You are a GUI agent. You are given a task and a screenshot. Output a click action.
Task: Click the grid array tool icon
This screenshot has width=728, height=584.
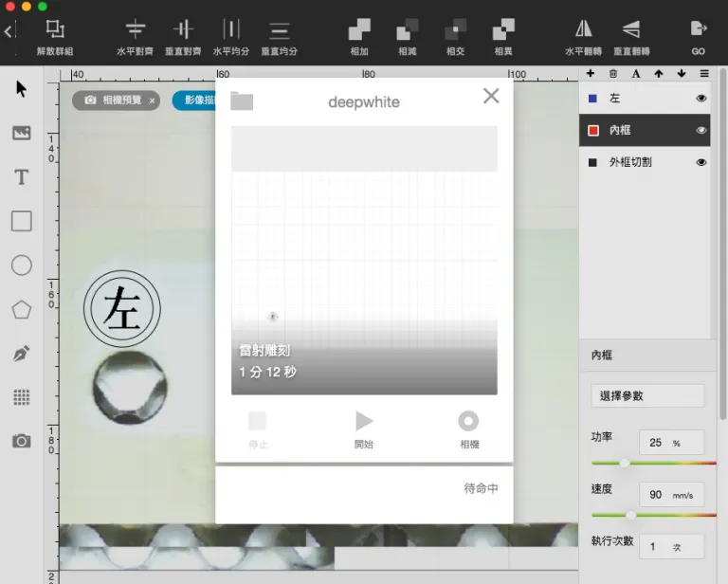[22, 397]
